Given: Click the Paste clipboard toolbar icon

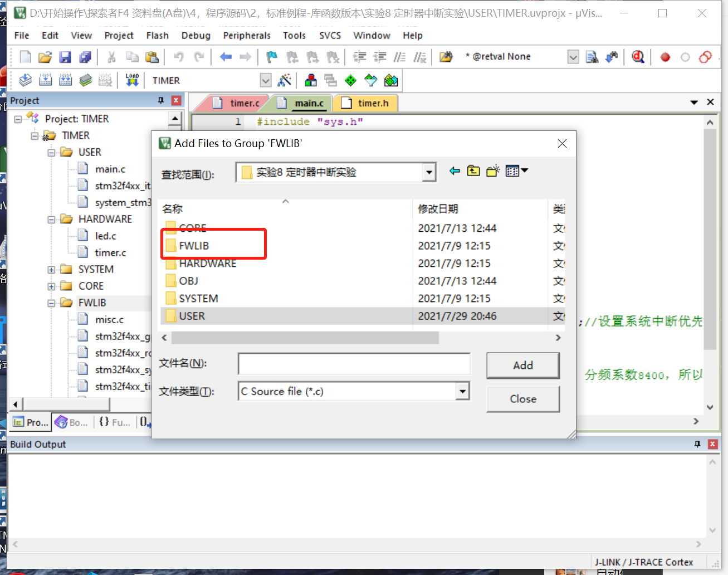Looking at the screenshot, I should click(152, 57).
